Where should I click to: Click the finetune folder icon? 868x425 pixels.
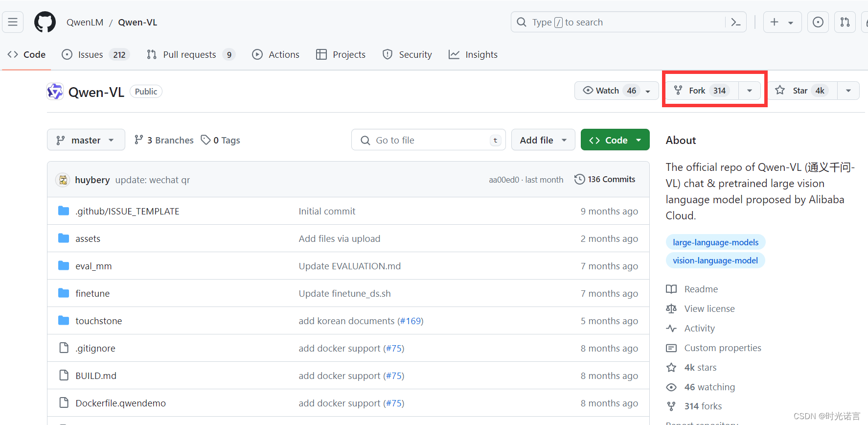64,293
